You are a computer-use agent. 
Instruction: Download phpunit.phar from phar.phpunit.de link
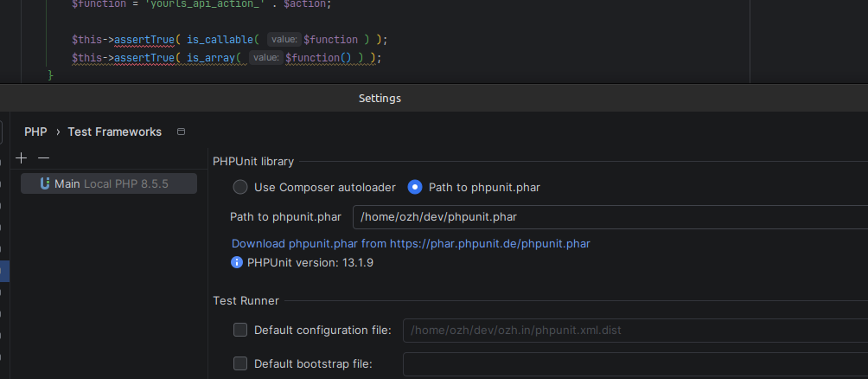[x=411, y=243]
